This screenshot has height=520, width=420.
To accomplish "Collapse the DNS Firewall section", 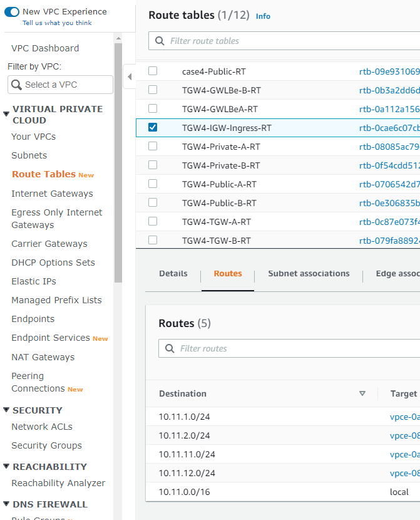I will coord(6,504).
